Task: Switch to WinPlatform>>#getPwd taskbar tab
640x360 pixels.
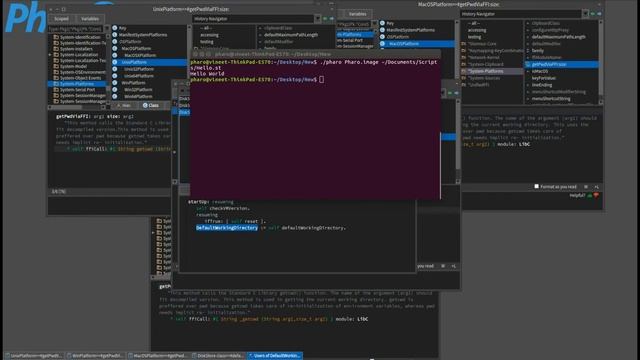Action: pyautogui.click(x=96, y=356)
